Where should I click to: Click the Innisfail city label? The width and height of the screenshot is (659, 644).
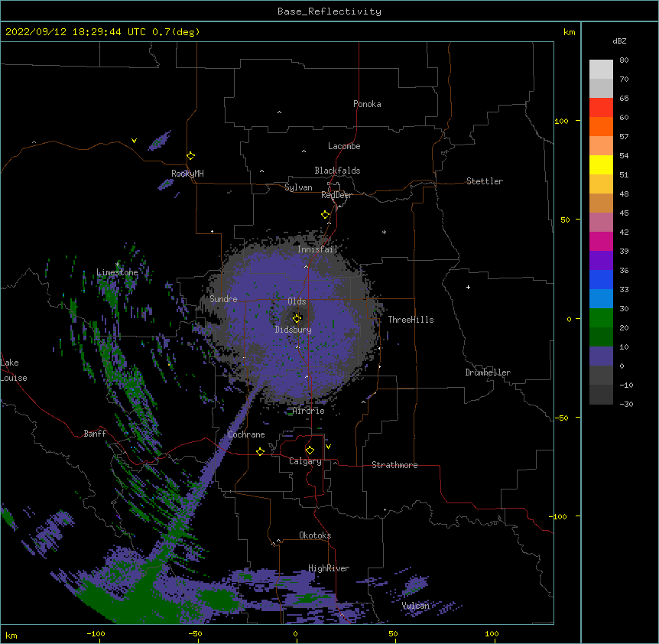(x=318, y=249)
